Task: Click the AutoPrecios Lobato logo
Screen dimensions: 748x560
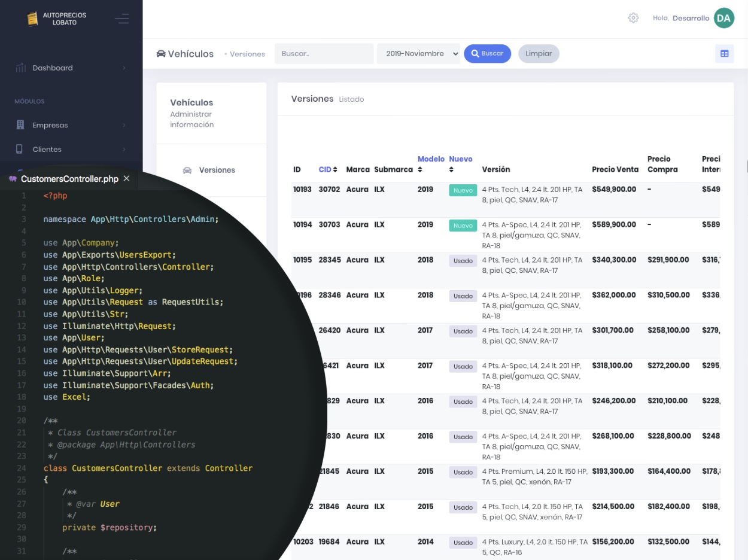Action: [33, 19]
